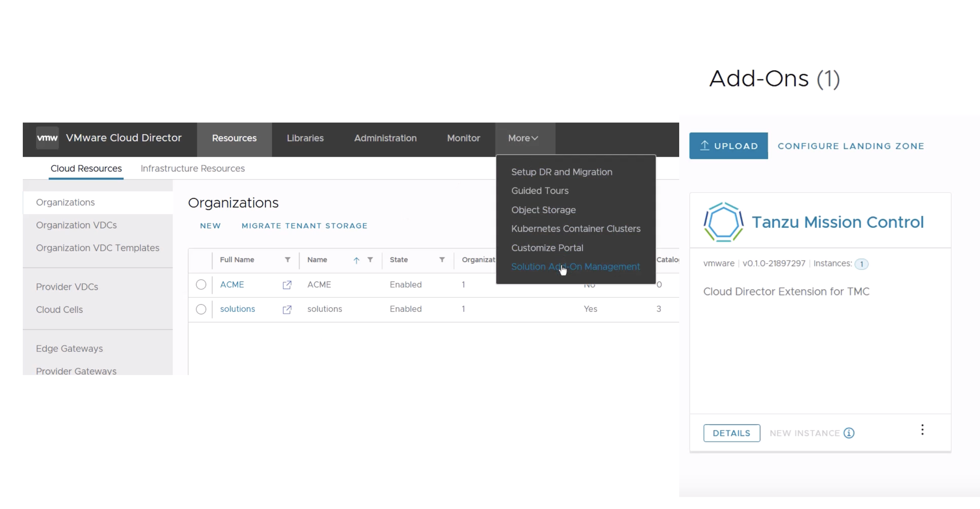Toggle Name column sort arrow
This screenshot has height=509, width=980.
tap(356, 261)
